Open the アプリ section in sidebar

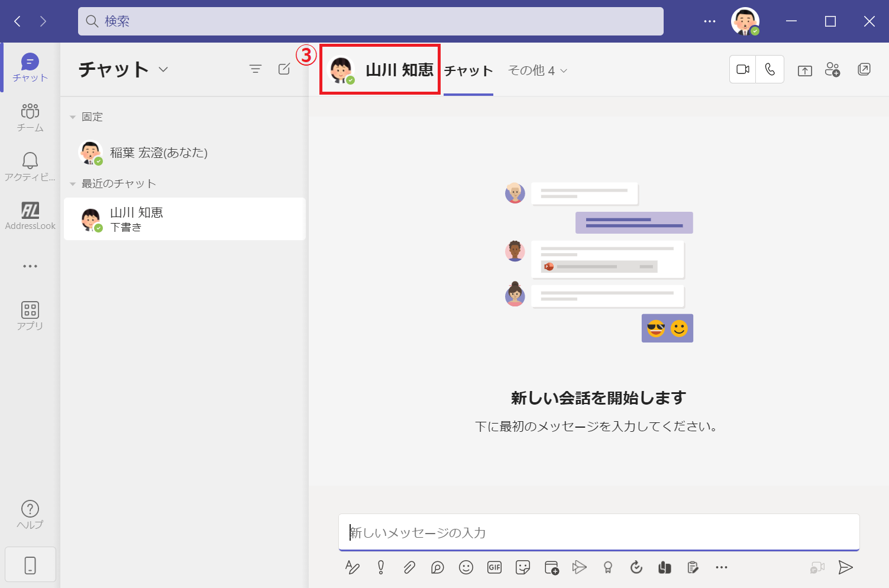(x=30, y=314)
